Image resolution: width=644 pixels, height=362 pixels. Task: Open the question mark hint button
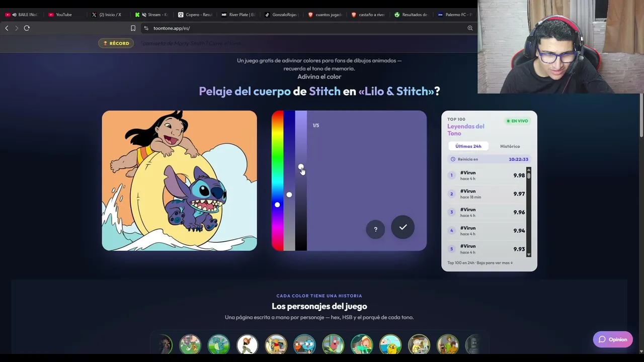(375, 229)
